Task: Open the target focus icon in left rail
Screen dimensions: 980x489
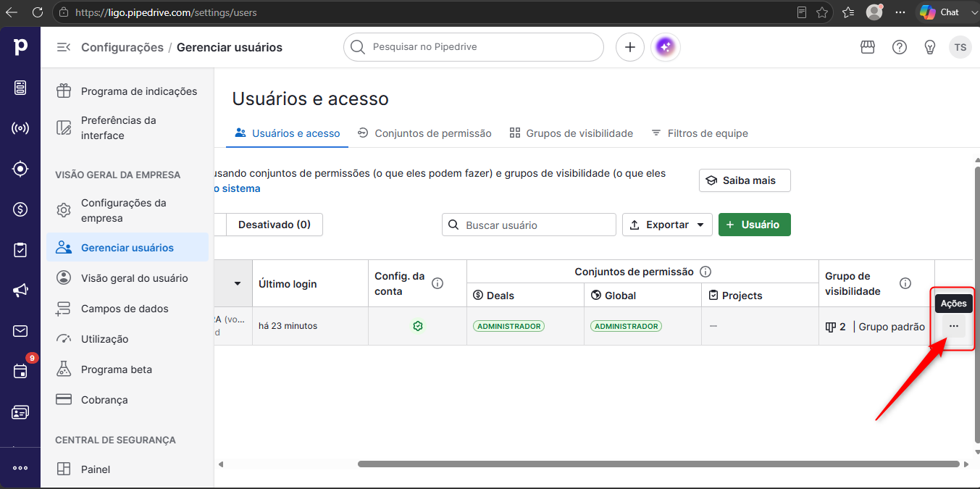Action: point(20,169)
